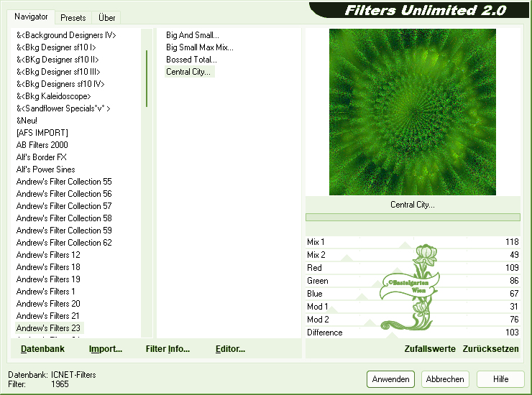Select Andrew's Filters 20
Screen dimensions: 532x395
click(48, 304)
